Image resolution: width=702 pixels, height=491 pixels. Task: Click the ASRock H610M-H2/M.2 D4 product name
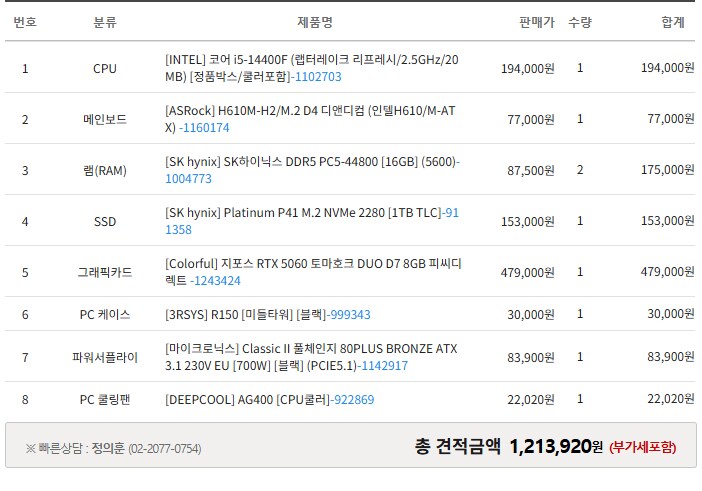click(310, 119)
